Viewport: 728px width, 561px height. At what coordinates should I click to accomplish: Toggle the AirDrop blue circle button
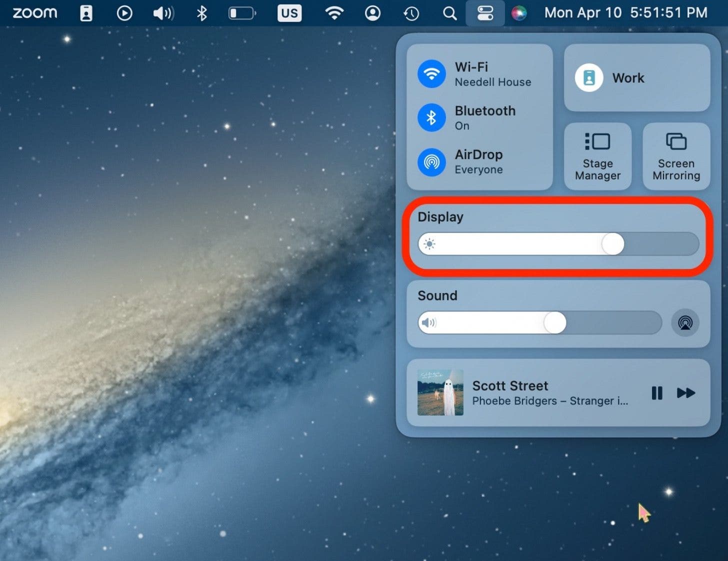click(431, 162)
